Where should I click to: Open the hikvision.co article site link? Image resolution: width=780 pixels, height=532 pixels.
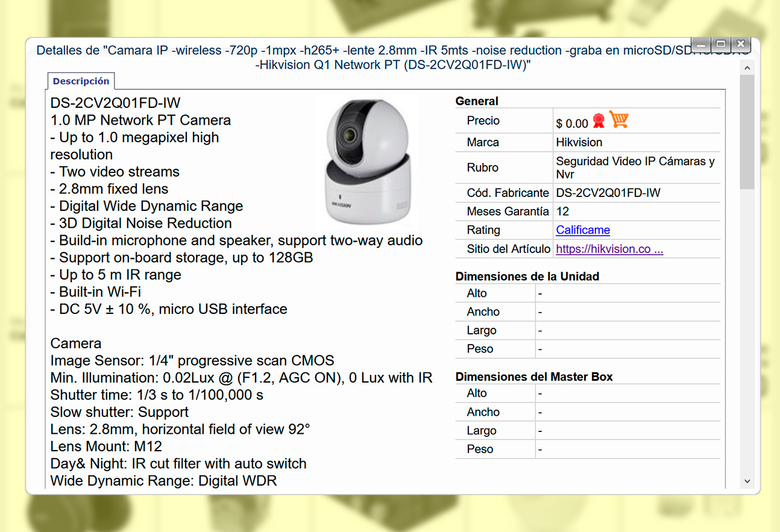[609, 249]
